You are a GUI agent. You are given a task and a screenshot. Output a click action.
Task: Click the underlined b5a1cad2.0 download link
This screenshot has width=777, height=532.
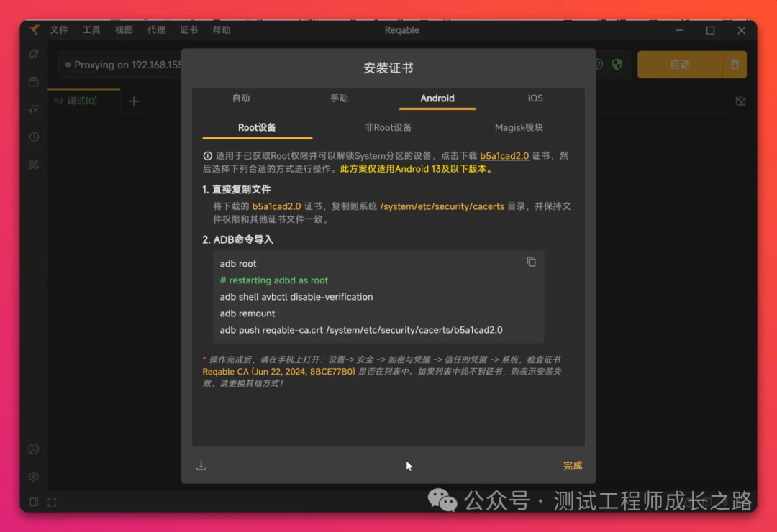point(504,155)
